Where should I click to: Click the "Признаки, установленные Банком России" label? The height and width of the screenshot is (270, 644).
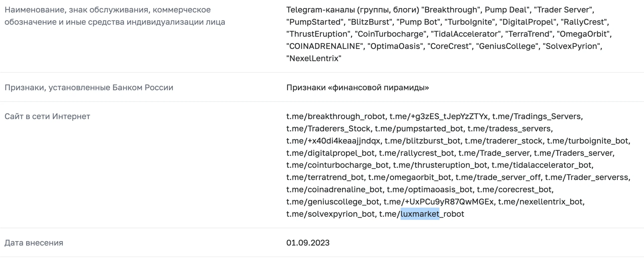(89, 87)
